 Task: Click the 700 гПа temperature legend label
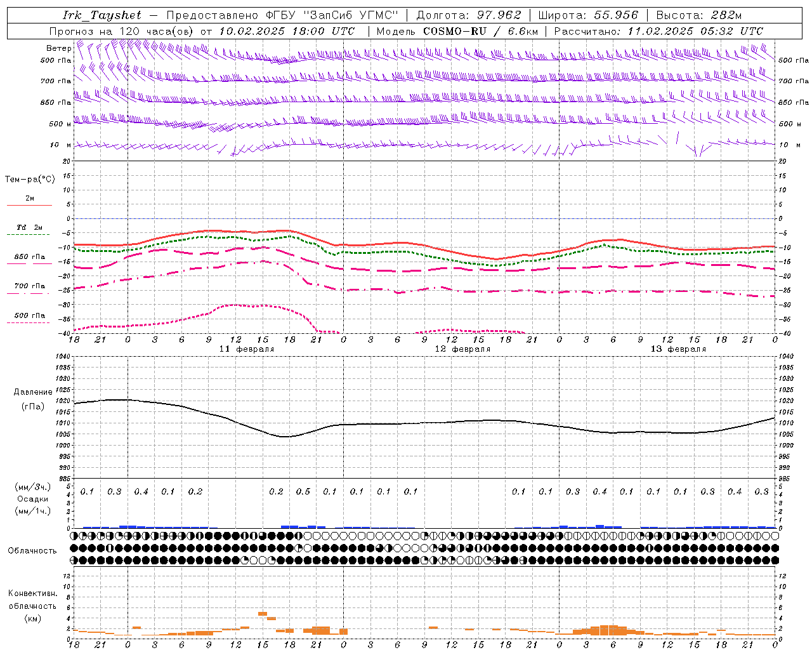pyautogui.click(x=30, y=286)
